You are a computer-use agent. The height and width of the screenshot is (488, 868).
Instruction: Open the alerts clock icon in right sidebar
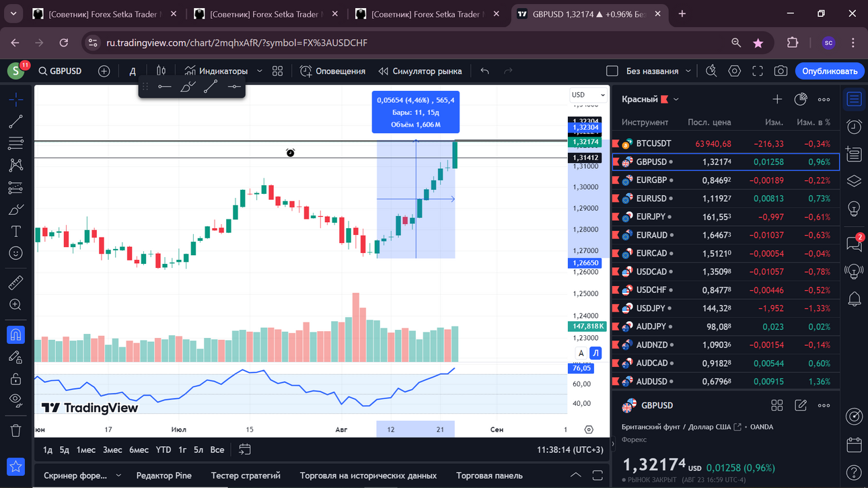pos(854,126)
